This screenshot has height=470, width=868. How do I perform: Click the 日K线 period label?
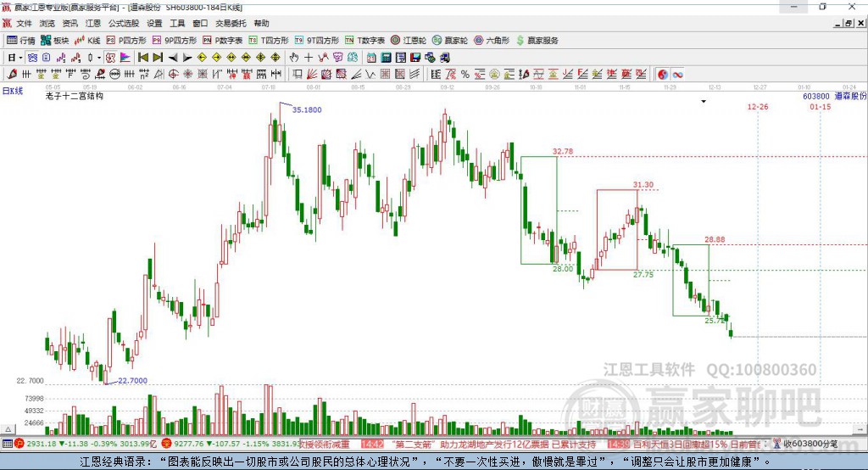12,91
